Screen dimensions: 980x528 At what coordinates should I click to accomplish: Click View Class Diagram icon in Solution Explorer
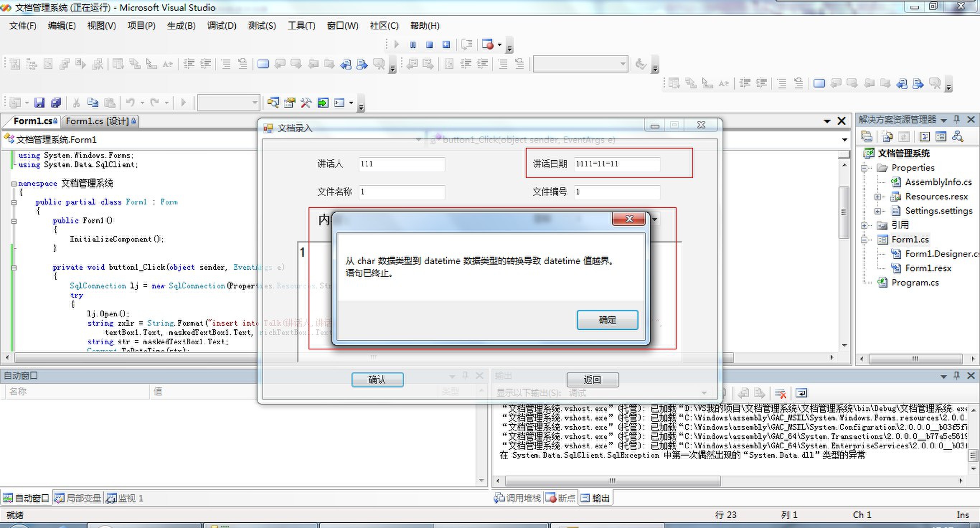957,136
